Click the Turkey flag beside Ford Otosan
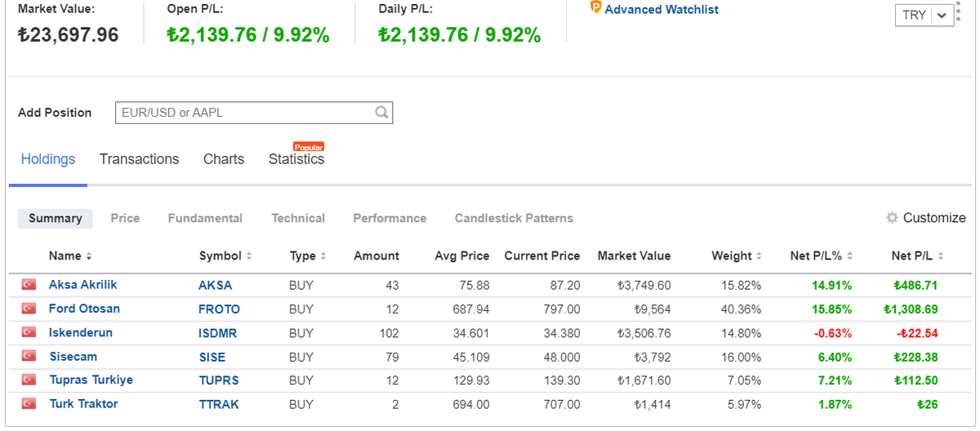The height and width of the screenshot is (431, 980). coord(29,309)
